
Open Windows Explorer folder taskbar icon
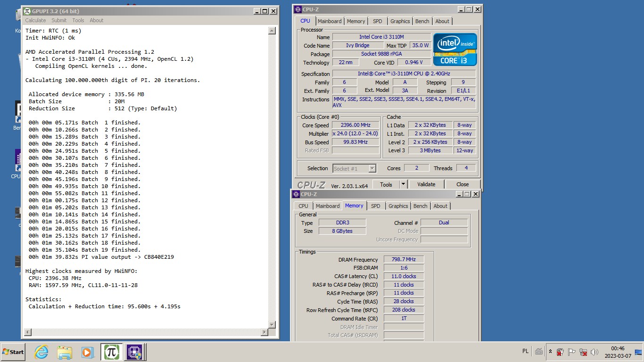point(64,352)
